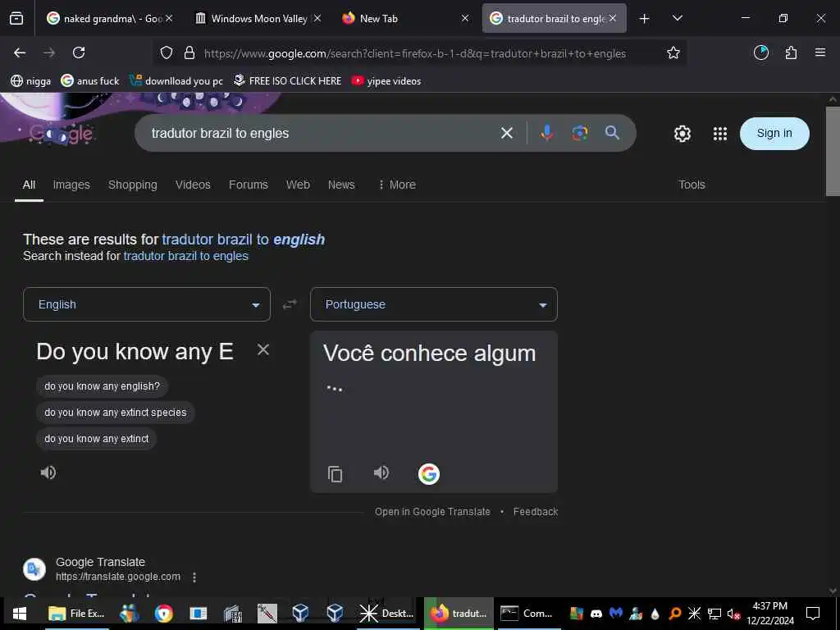Swap the English and Portuguese languages

(x=290, y=304)
